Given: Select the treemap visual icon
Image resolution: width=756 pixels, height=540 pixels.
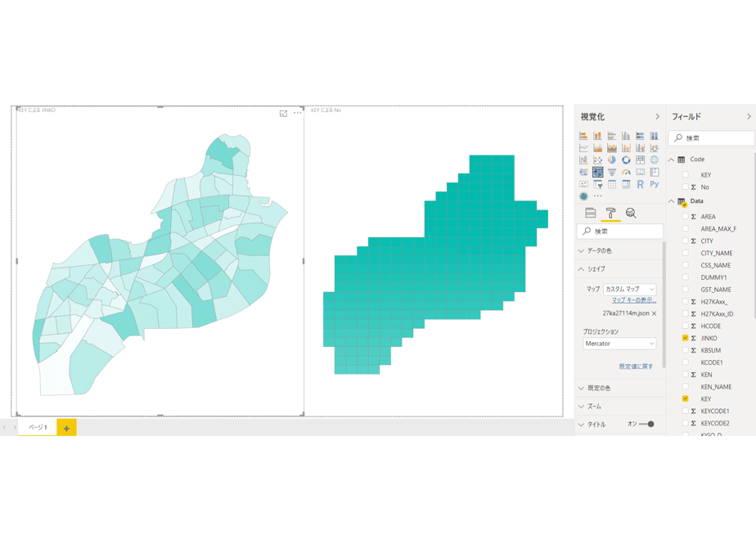Looking at the screenshot, I should [640, 160].
